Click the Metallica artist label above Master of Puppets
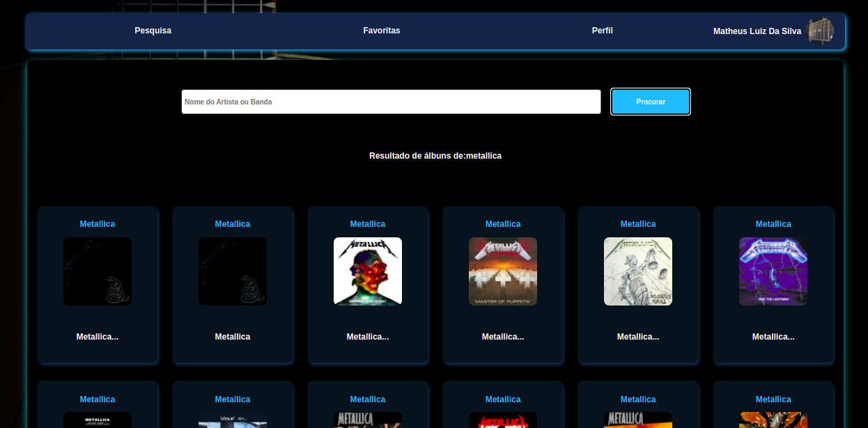The height and width of the screenshot is (428, 868). tap(503, 224)
